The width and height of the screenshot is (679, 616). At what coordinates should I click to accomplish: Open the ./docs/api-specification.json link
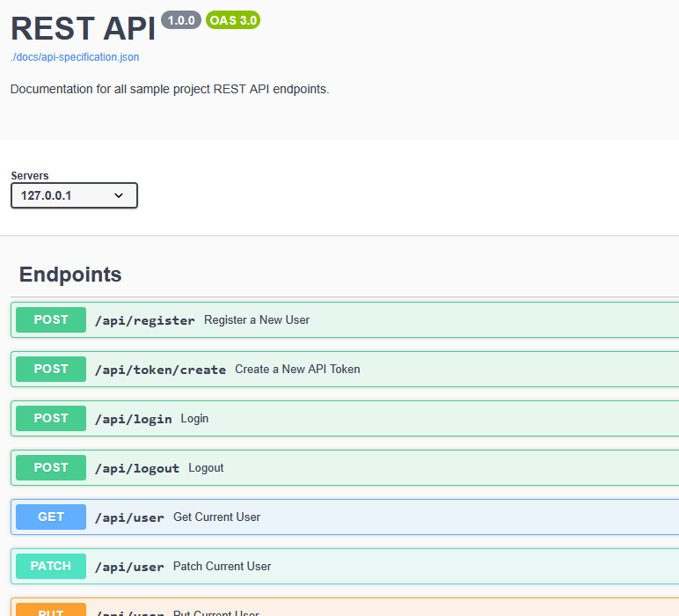[x=75, y=57]
